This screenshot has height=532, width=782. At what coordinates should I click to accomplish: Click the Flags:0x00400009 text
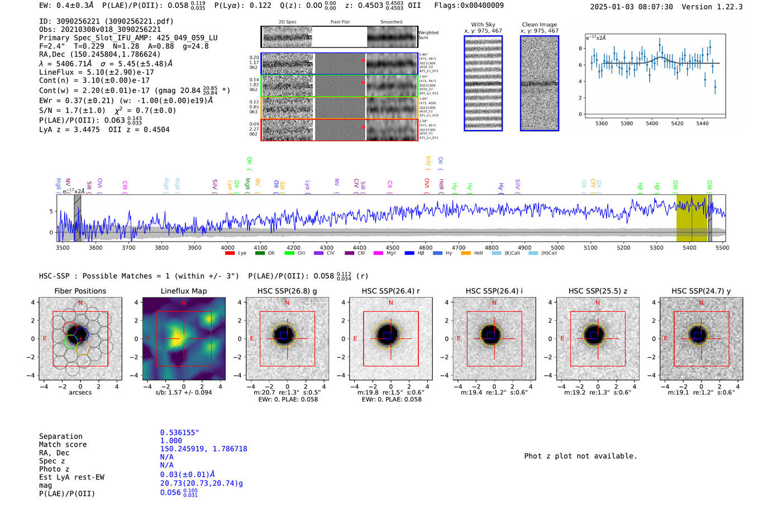(469, 5)
